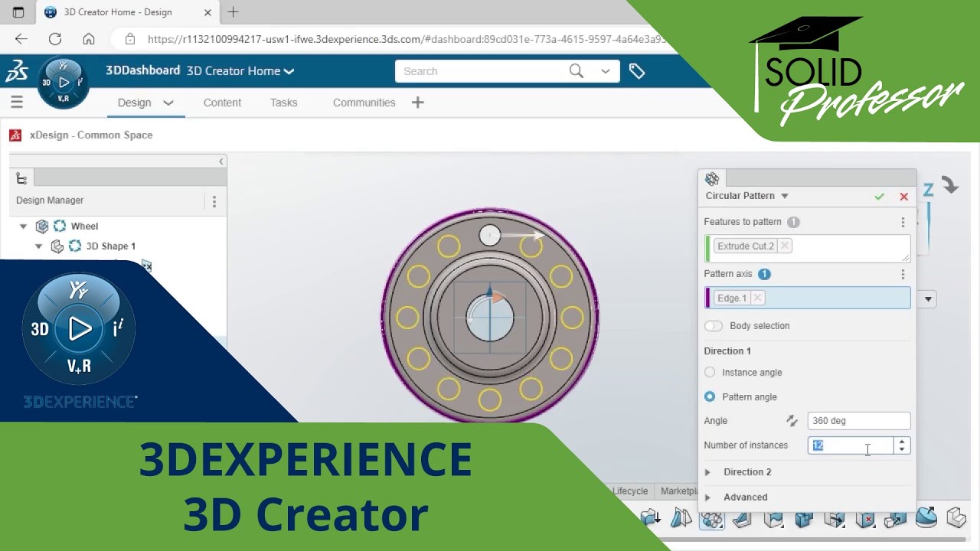Open search options chevron dropdown
The width and height of the screenshot is (980, 551).
click(606, 71)
